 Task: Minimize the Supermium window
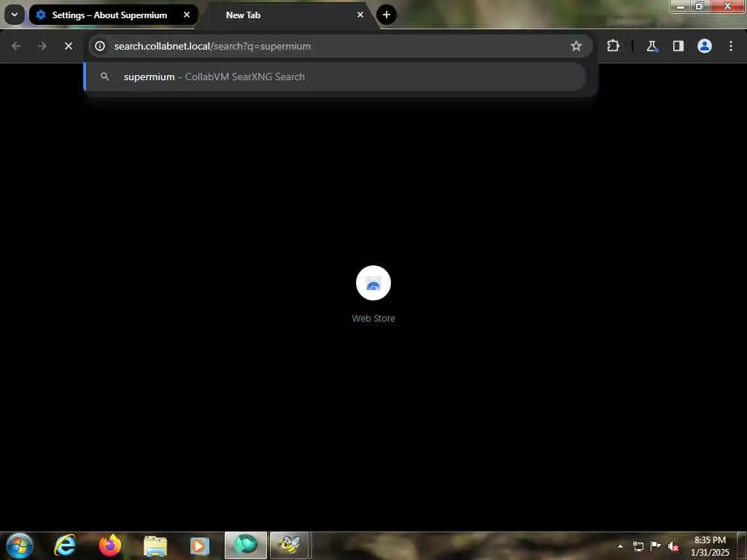point(681,6)
